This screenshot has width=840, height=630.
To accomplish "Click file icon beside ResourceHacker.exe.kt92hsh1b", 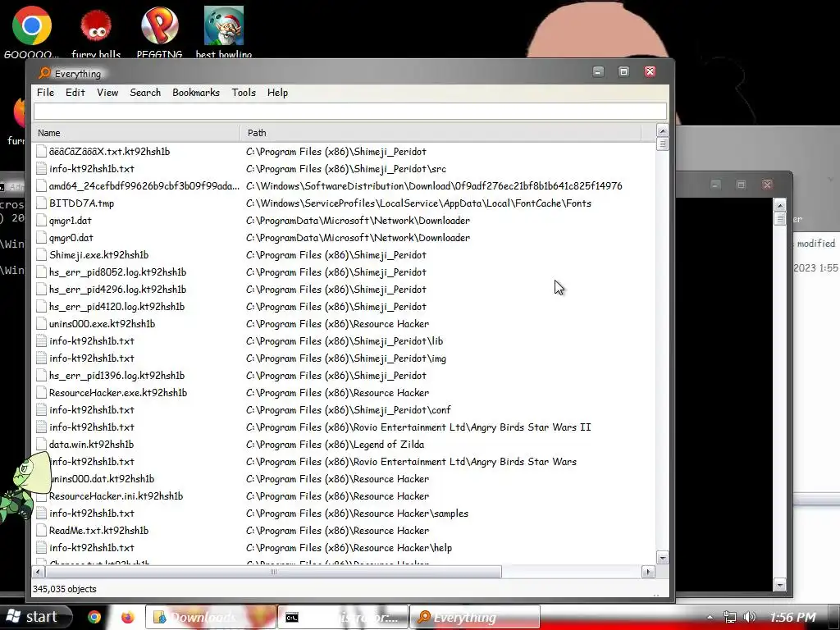I will point(41,393).
